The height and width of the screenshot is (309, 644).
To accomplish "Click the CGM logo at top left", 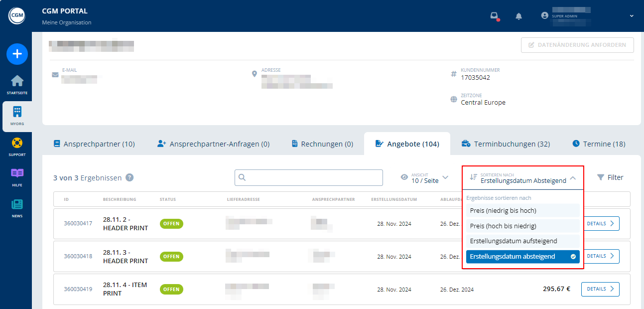I will tap(17, 15).
